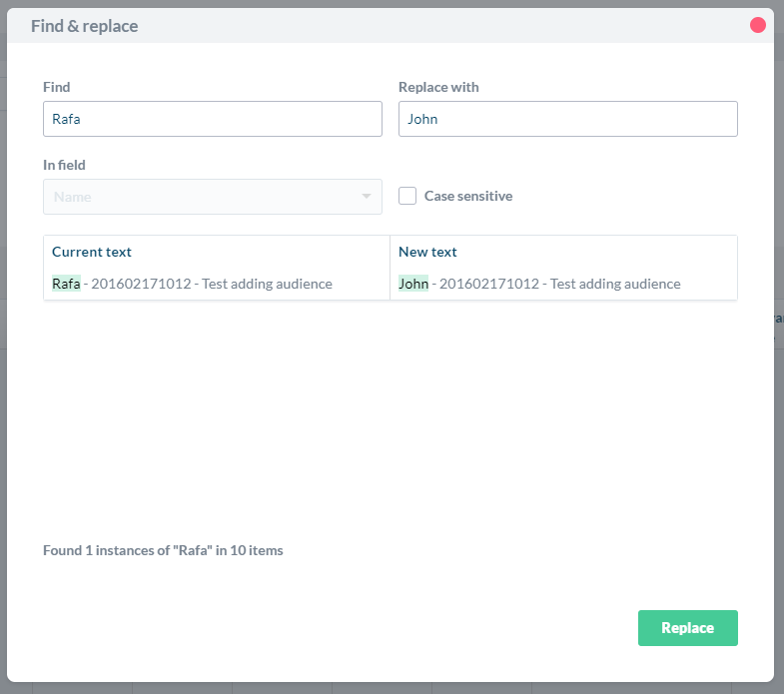The height and width of the screenshot is (694, 784).
Task: Close the Find & replace dialog
Action: pos(757,25)
